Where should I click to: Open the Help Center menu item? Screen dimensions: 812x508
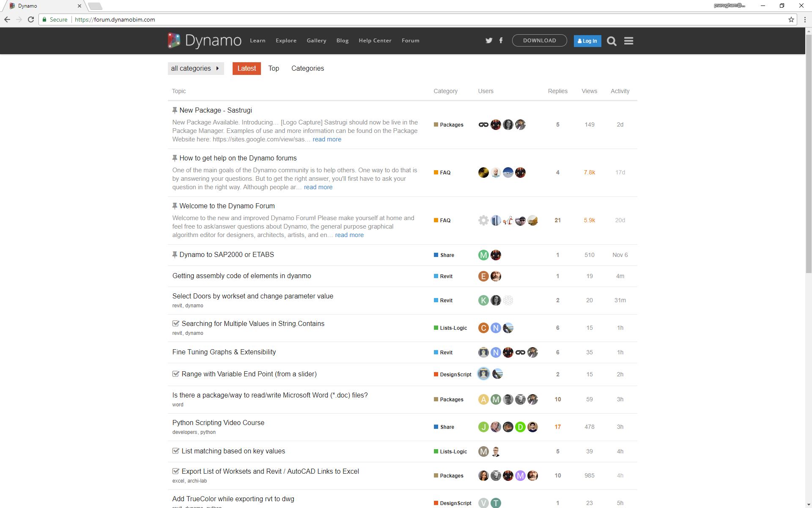pos(375,41)
